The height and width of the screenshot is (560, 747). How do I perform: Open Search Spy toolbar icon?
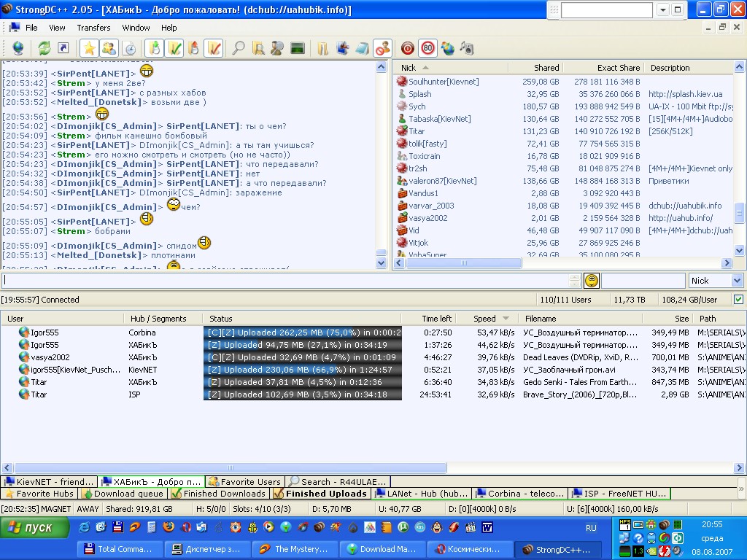pyautogui.click(x=277, y=48)
